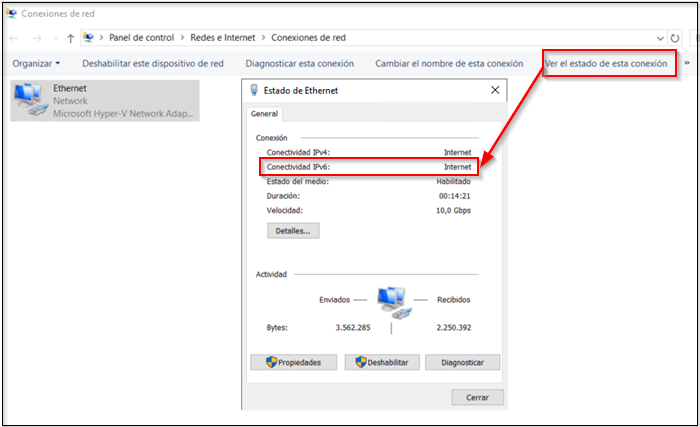This screenshot has height=427, width=700.
Task: Click the shield icon on Propiedades button
Action: tap(271, 362)
